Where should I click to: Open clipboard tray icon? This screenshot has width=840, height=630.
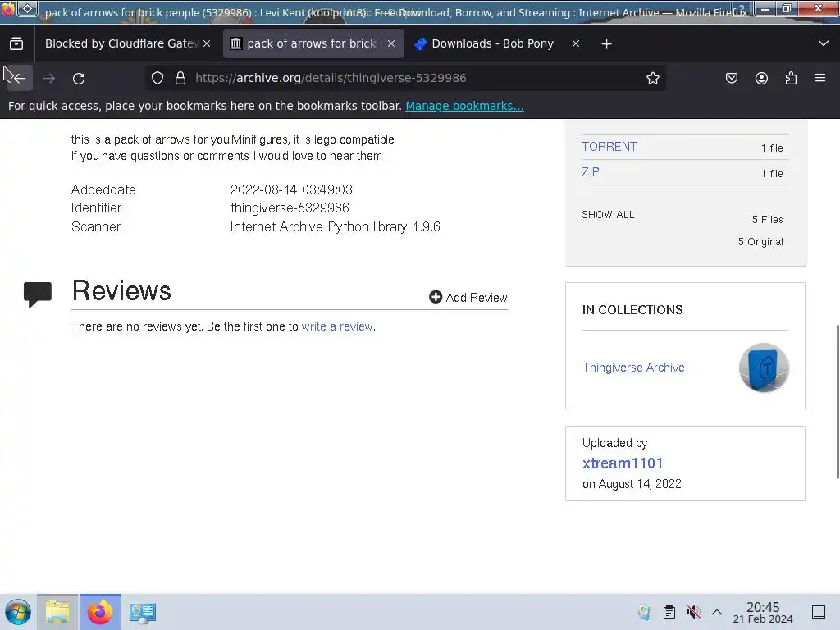click(669, 612)
